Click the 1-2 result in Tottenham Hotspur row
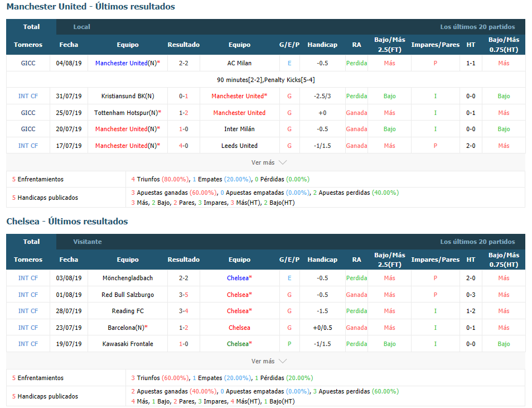Image resolution: width=532 pixels, height=408 pixels. (x=183, y=113)
